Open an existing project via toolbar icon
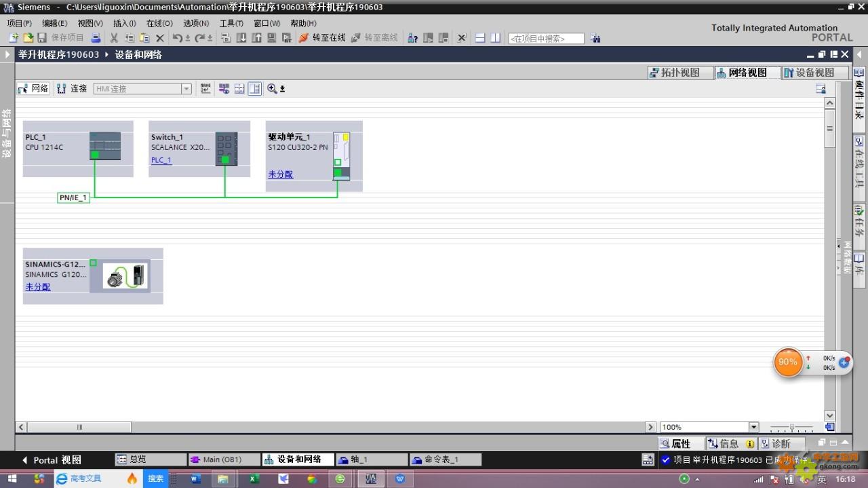This screenshot has width=868, height=488. [x=28, y=38]
